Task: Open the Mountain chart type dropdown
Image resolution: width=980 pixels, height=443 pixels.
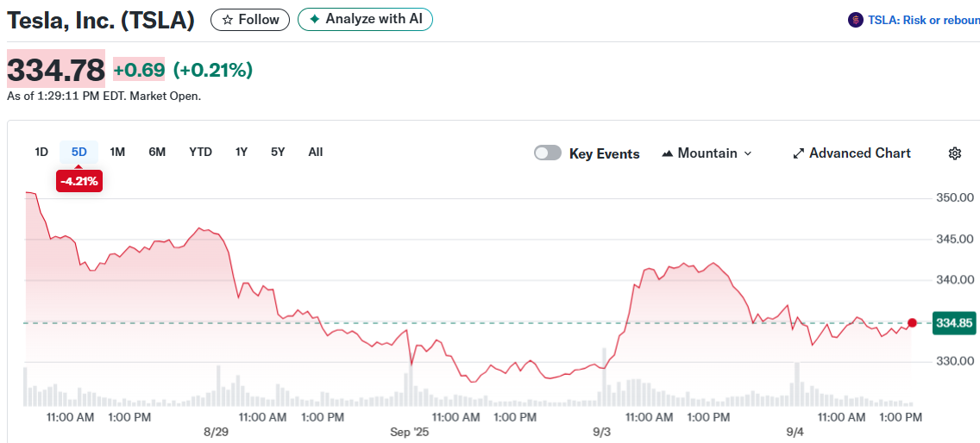Action: [707, 153]
